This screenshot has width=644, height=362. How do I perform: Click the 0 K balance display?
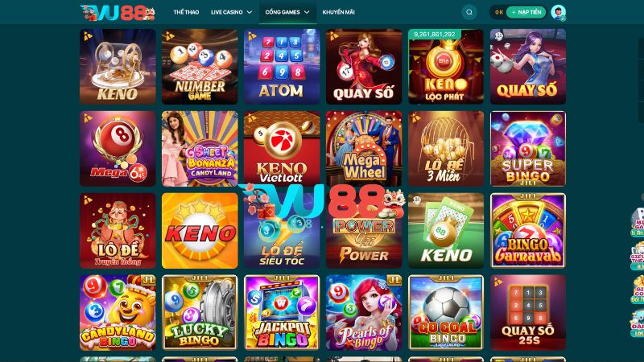(x=498, y=12)
